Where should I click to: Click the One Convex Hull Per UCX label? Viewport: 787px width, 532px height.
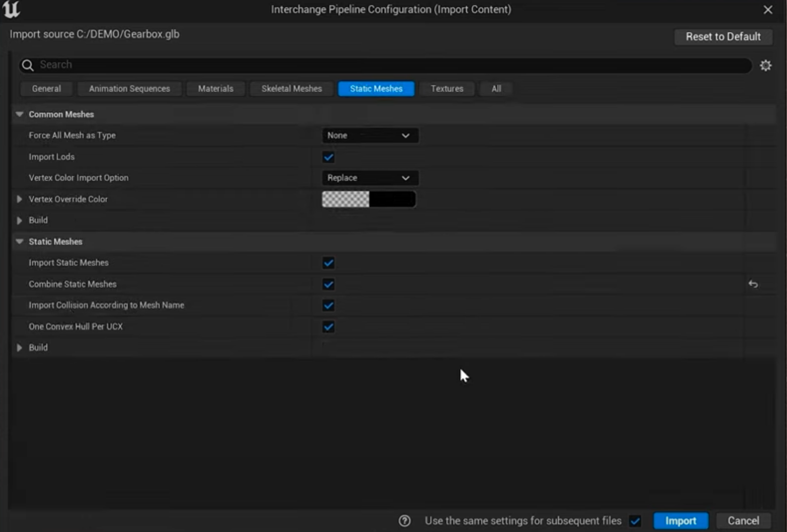75,327
